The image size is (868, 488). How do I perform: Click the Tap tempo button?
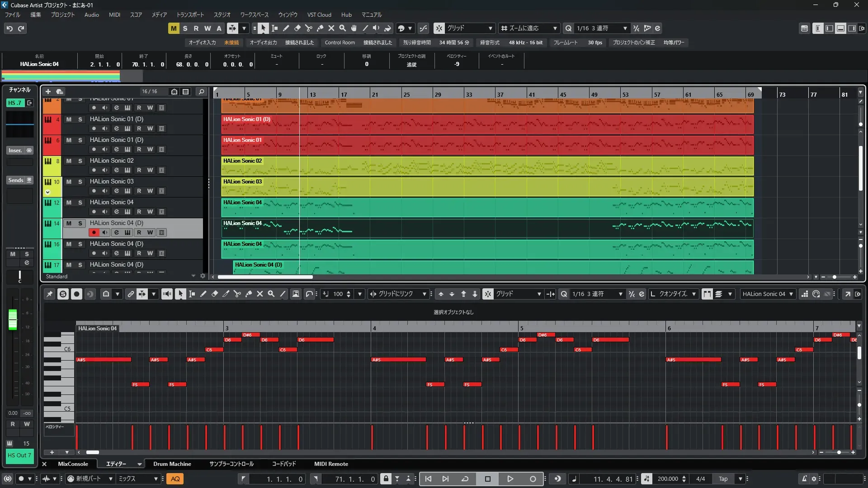click(x=723, y=479)
